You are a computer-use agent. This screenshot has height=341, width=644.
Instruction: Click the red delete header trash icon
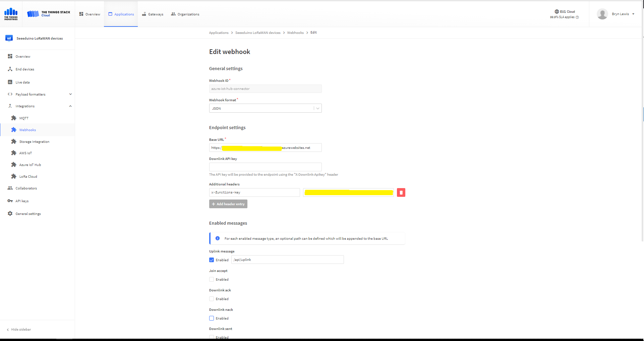[x=401, y=192]
